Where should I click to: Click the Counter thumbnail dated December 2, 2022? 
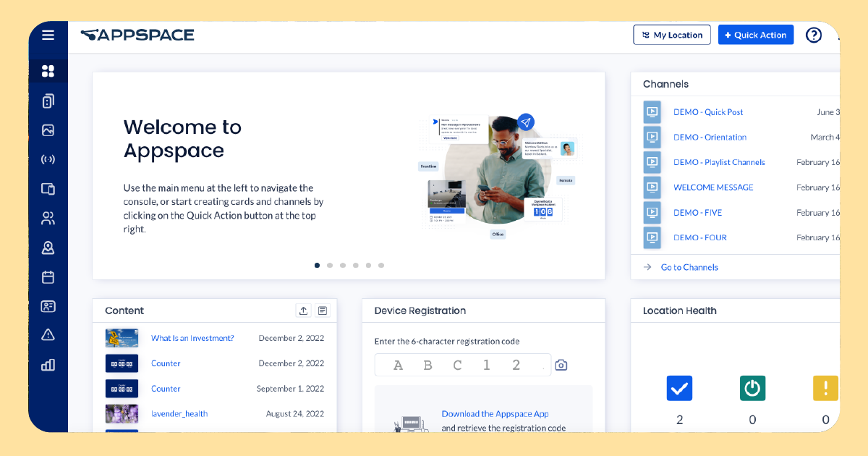click(x=122, y=363)
